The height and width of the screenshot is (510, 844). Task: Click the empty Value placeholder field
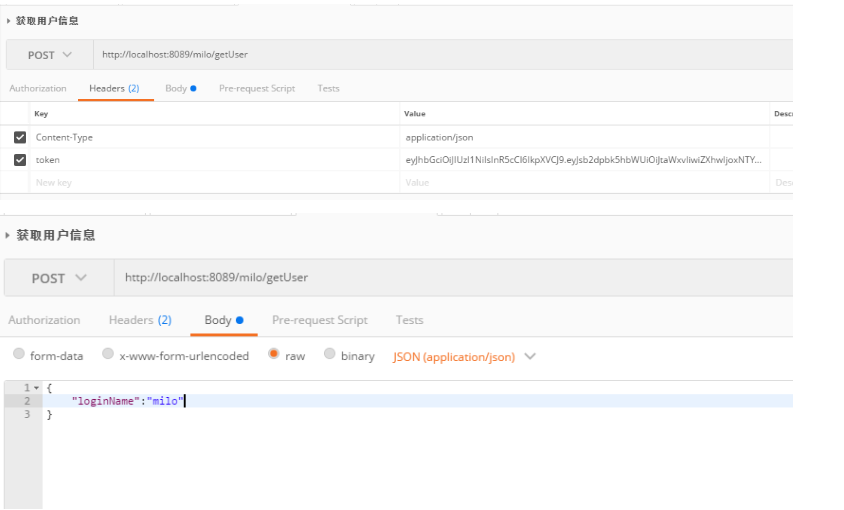click(x=585, y=183)
